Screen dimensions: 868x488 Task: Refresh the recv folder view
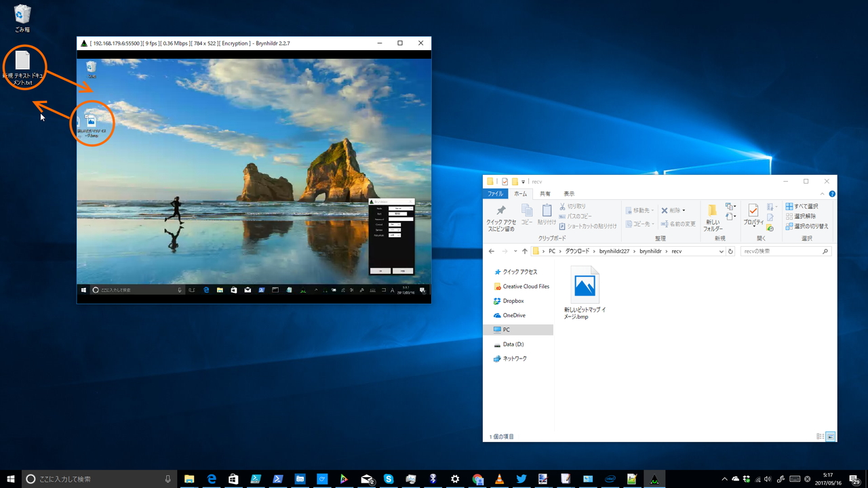coord(730,251)
